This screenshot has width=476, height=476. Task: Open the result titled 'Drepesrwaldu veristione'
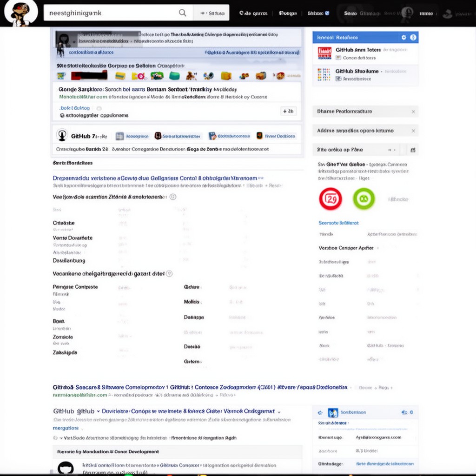point(155,178)
